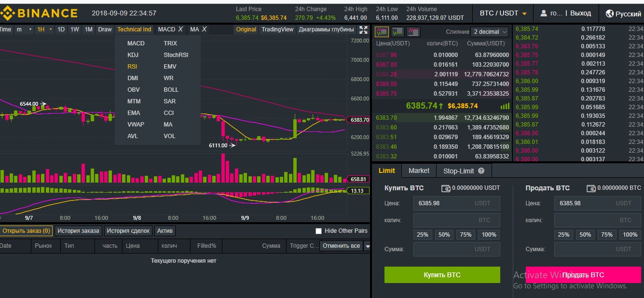Expand chart to fullscreen
Viewport: 644px width, 298px height.
click(x=364, y=30)
